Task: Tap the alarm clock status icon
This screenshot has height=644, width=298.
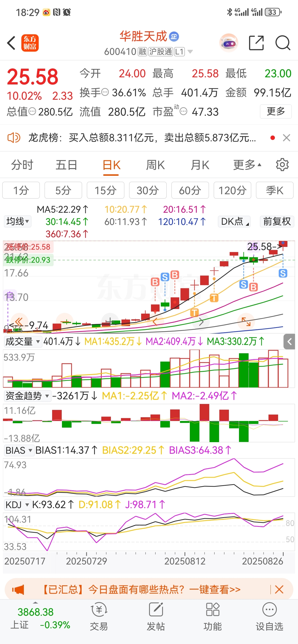Action: [67, 12]
